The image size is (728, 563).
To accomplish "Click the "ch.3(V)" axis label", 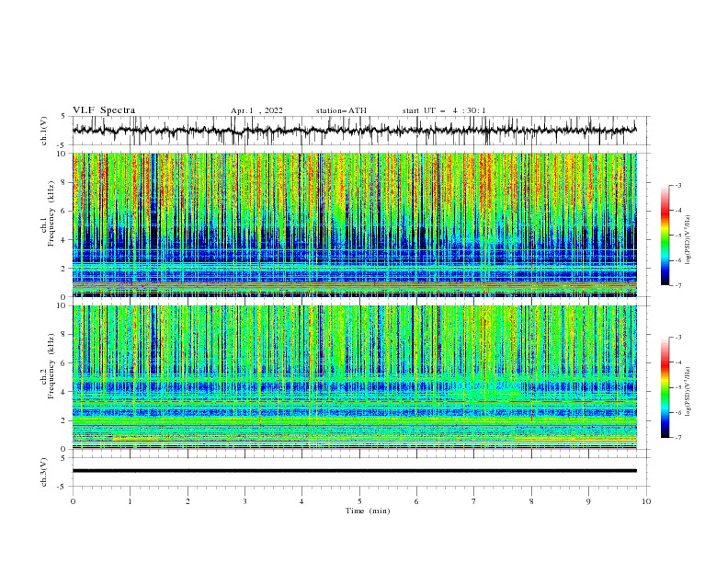I will pos(44,472).
